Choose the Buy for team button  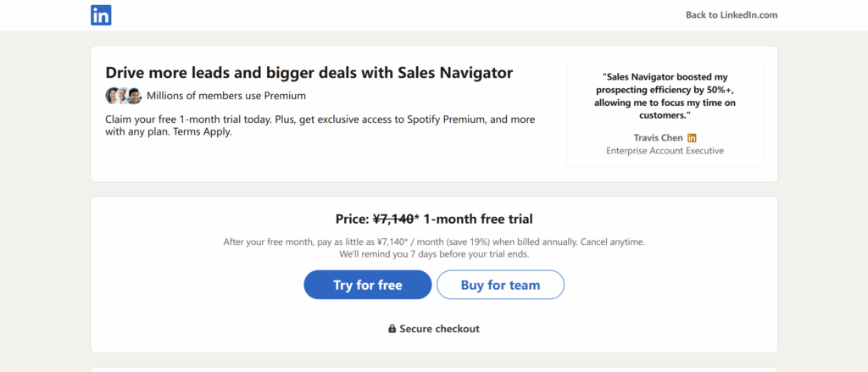coord(500,285)
